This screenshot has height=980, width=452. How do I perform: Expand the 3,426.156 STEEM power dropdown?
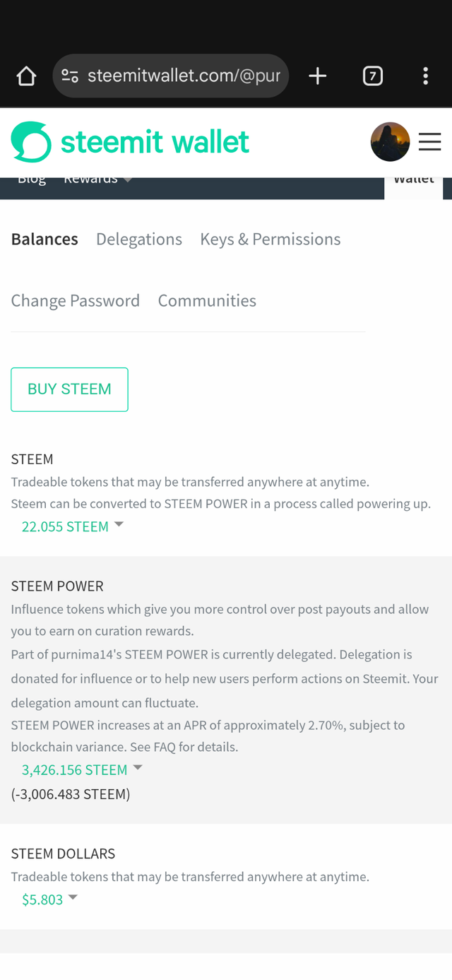tap(82, 769)
